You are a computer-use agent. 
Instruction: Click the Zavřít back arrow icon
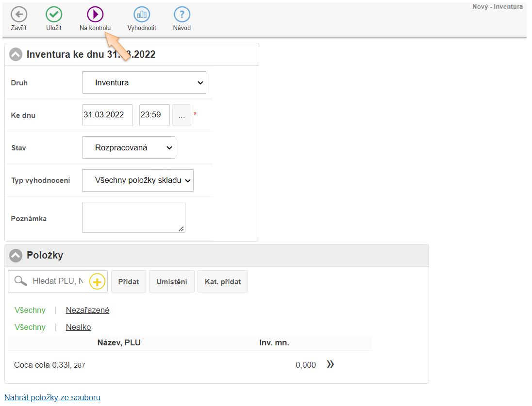(x=19, y=14)
